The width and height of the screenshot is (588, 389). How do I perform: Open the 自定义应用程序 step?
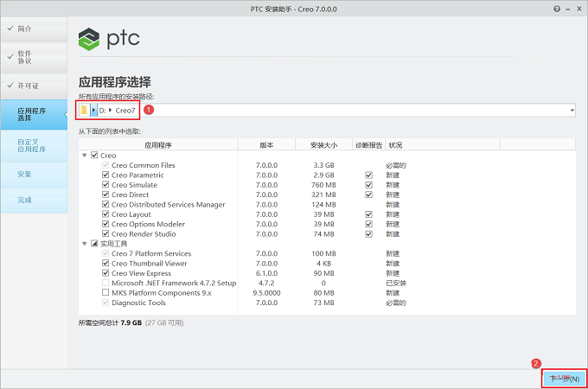pyautogui.click(x=34, y=146)
